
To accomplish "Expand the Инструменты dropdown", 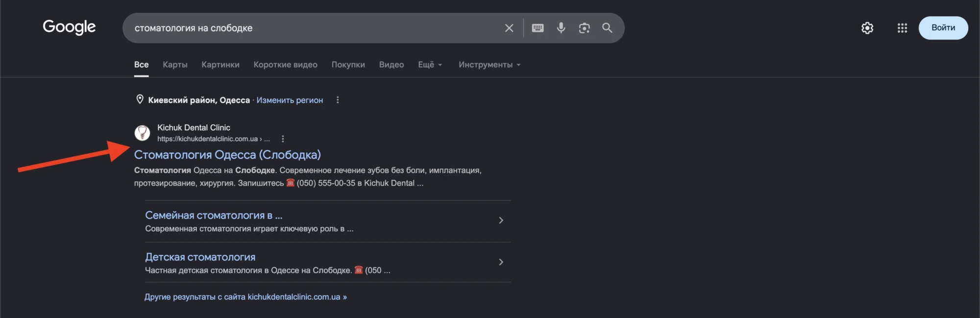I will pos(490,65).
